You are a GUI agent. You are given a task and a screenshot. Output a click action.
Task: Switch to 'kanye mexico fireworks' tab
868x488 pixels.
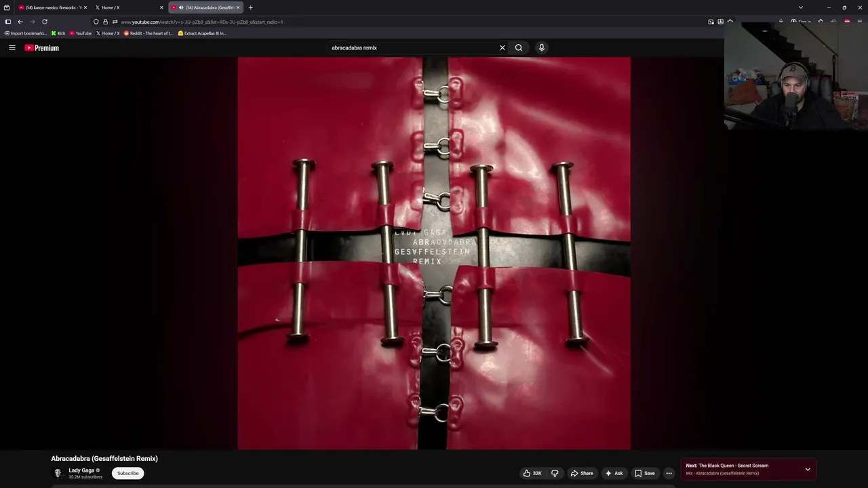coord(53,7)
